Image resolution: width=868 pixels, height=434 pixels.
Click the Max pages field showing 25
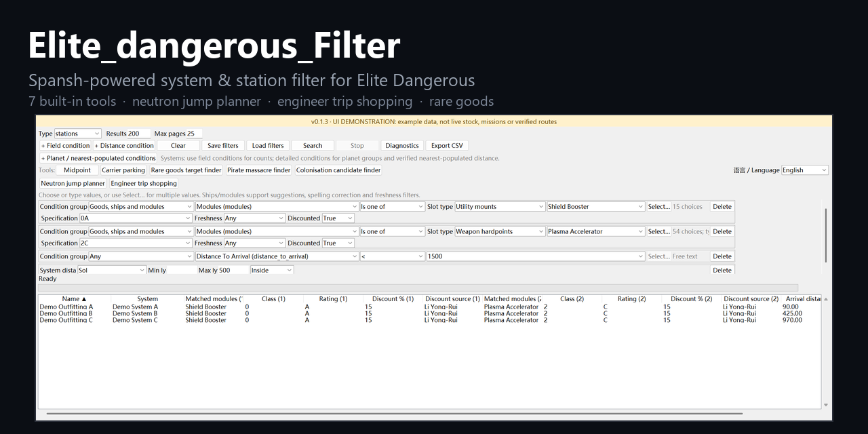pos(195,134)
